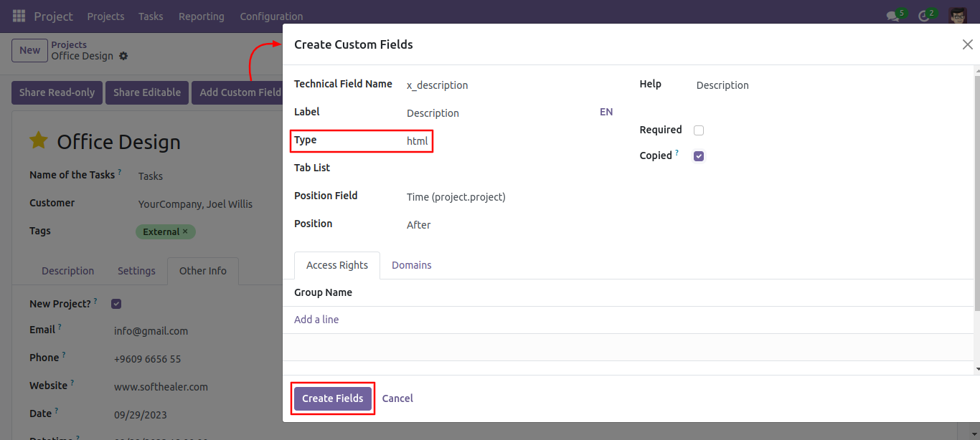Image resolution: width=980 pixels, height=440 pixels.
Task: Open the apps grid menu icon
Action: tap(19, 16)
